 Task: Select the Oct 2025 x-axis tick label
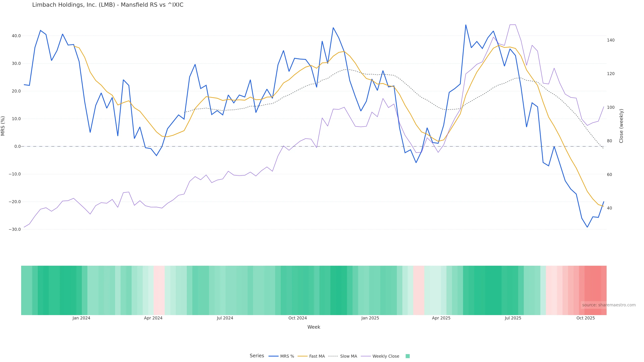click(585, 318)
